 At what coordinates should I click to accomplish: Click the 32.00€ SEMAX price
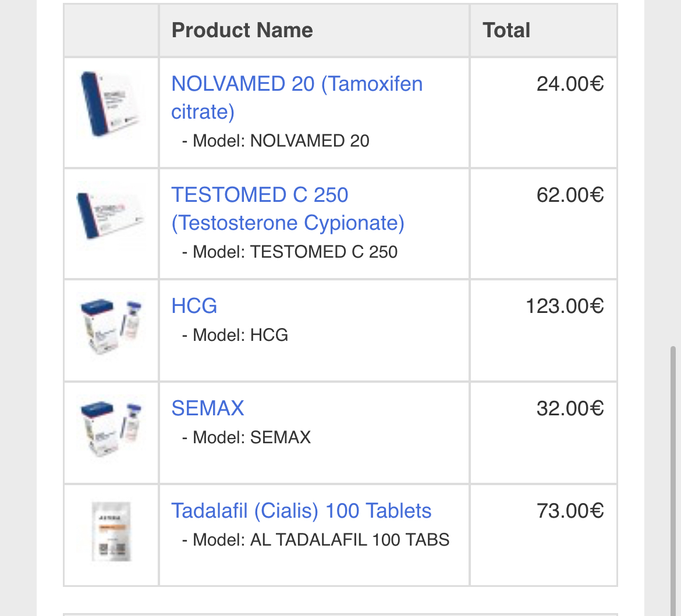(570, 408)
